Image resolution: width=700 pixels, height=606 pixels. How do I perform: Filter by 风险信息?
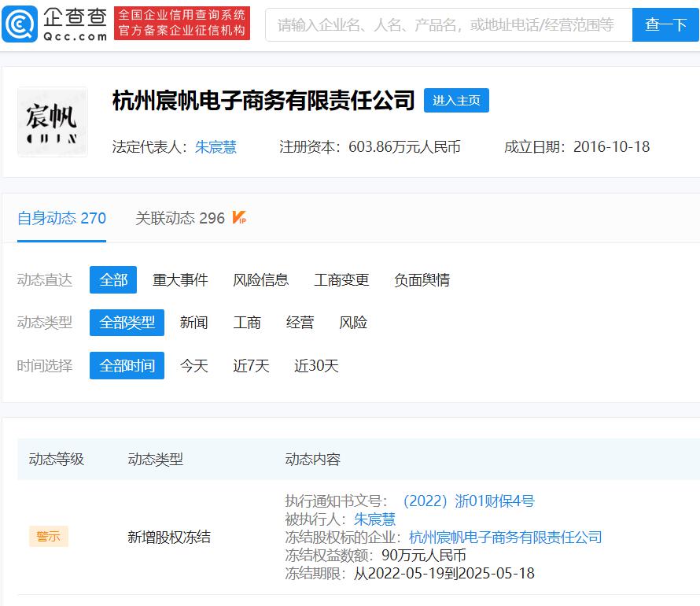[260, 280]
